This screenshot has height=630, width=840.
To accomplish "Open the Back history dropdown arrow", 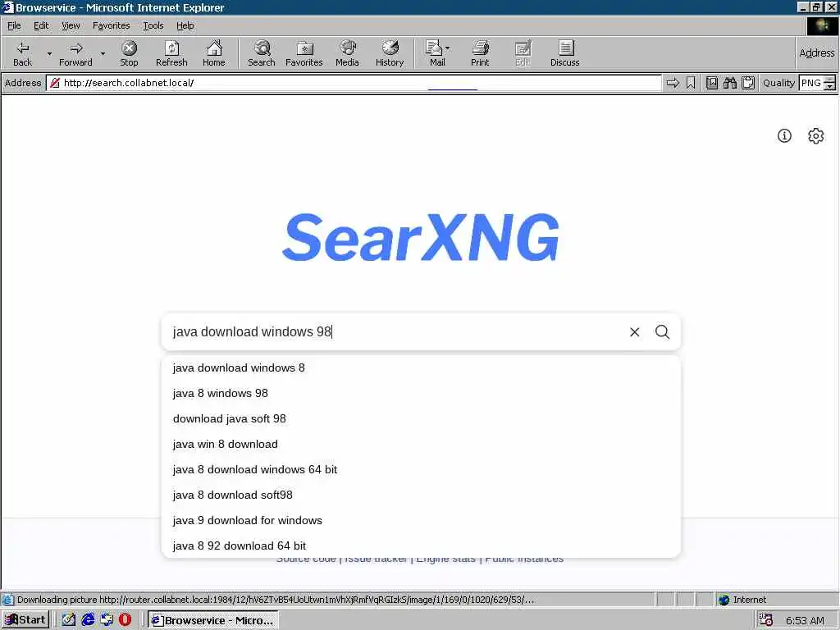I will [x=49, y=53].
